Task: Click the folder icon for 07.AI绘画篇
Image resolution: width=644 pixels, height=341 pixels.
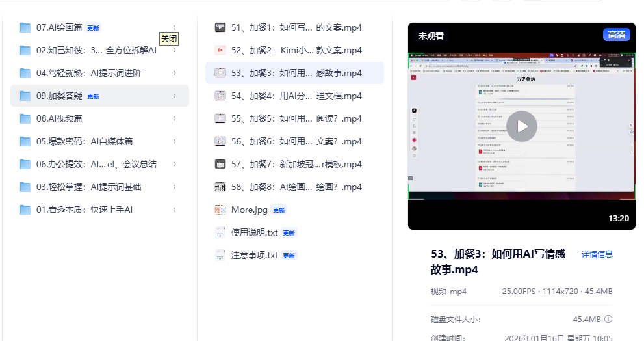Action: [25, 27]
